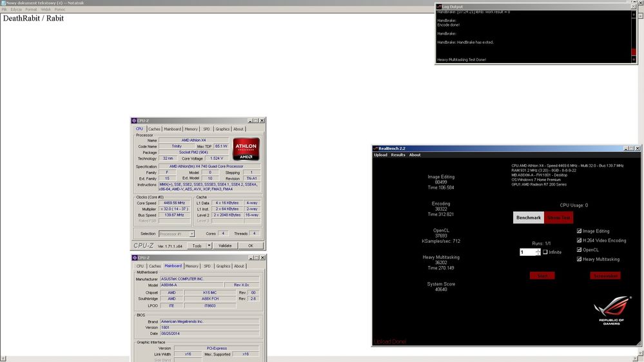The width and height of the screenshot is (644, 362).
Task: Click the Tools button in CPU-Z
Action: (197, 246)
